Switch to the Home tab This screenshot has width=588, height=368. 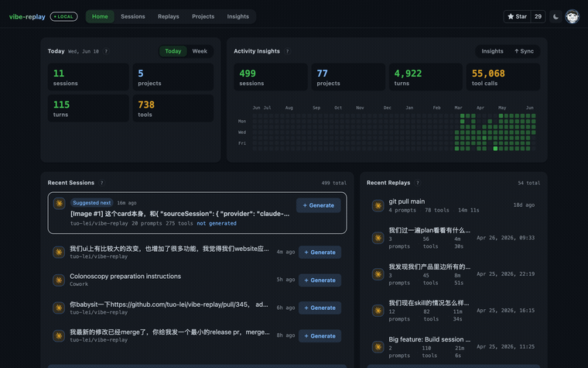(x=100, y=16)
